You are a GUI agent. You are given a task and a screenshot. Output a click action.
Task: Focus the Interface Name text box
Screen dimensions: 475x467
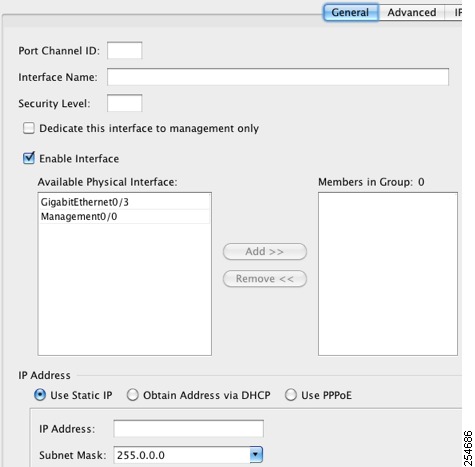(x=278, y=77)
